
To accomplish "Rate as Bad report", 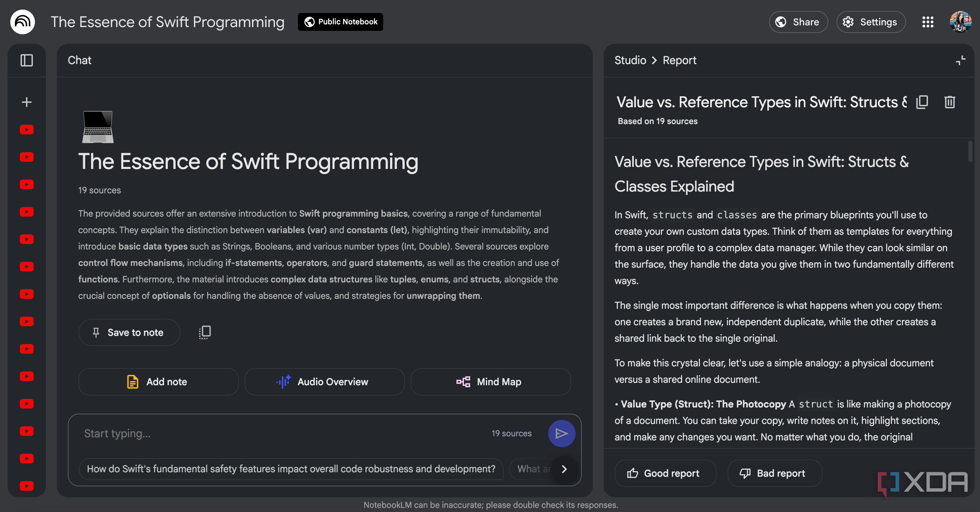I will 775,473.
